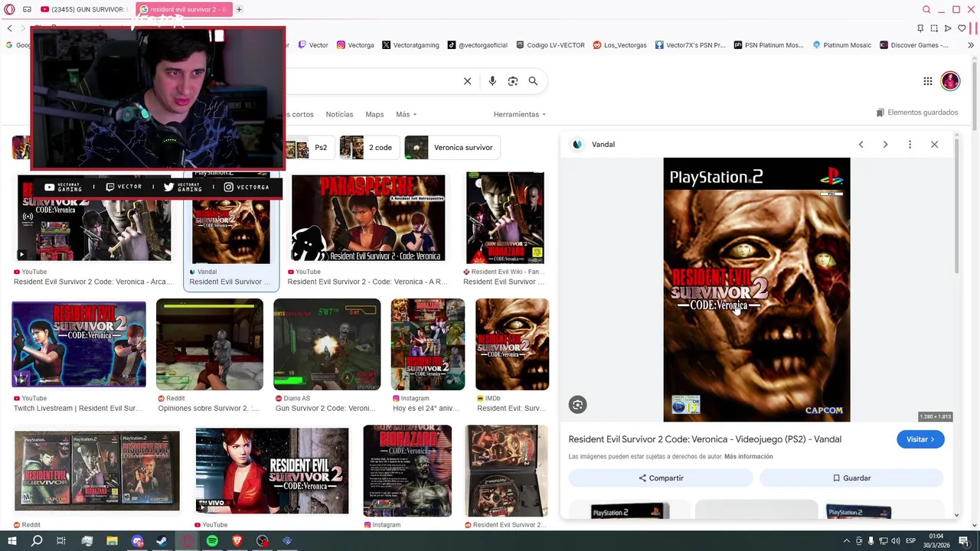Open Spotify from the taskbar
Viewport: 980px width, 551px height.
[212, 541]
